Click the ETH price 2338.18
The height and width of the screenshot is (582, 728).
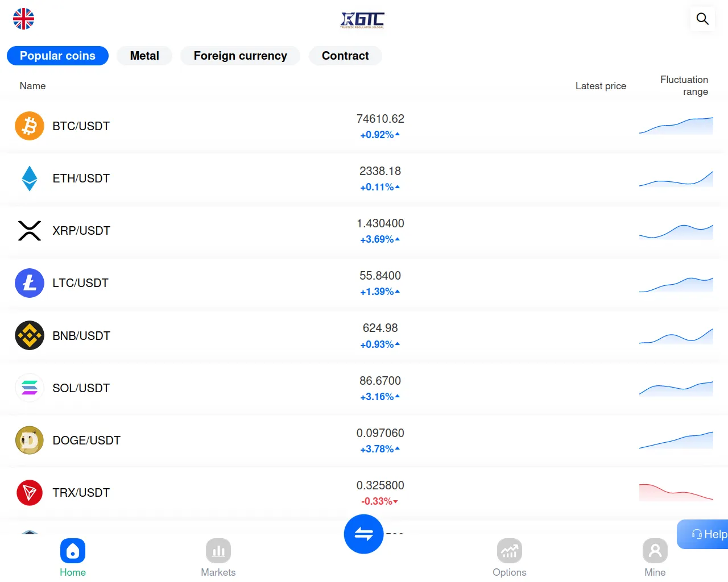click(x=380, y=171)
